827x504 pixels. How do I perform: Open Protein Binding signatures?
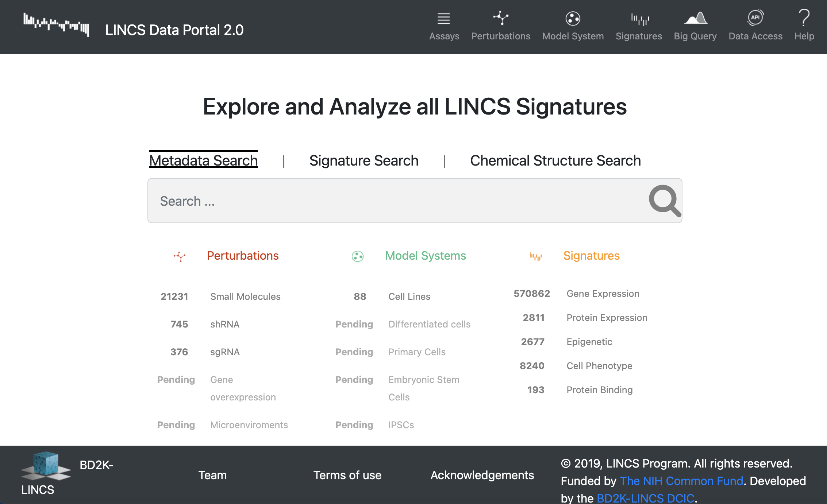600,390
